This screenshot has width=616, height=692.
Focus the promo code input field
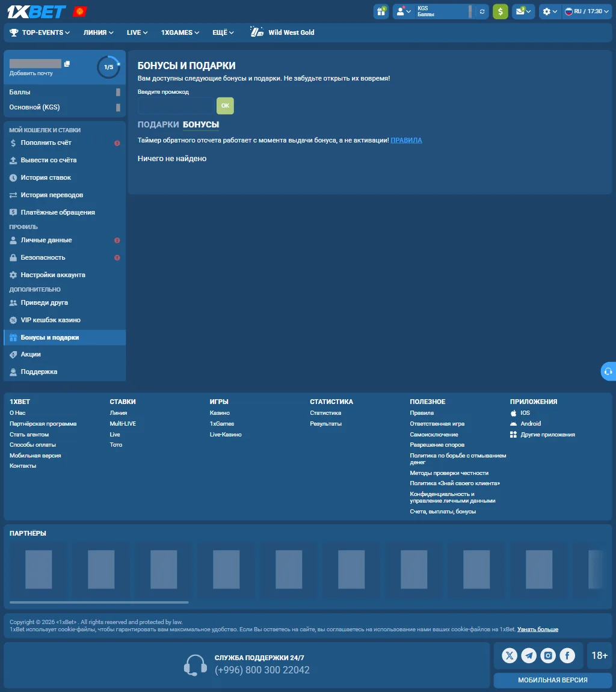[176, 106]
